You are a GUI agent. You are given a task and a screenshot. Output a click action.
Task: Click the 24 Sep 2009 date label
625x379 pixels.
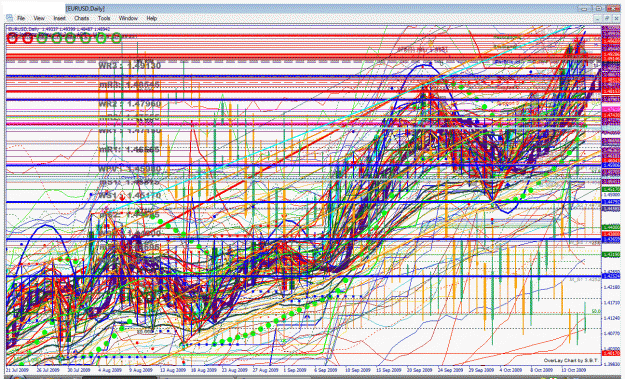click(450, 370)
